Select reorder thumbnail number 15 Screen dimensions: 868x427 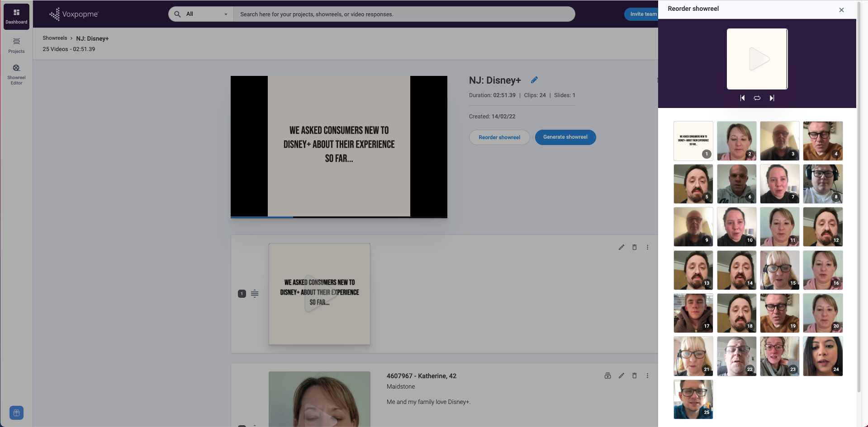point(780,270)
